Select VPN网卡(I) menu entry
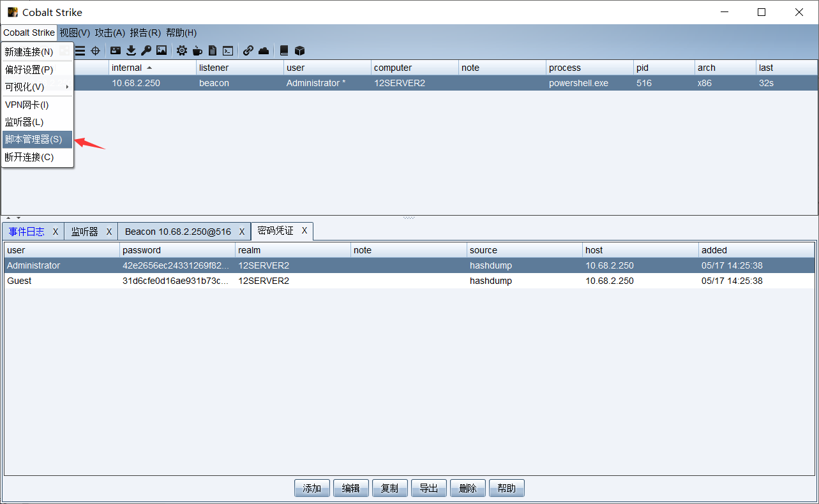Screen dimensions: 819x504 (38, 105)
